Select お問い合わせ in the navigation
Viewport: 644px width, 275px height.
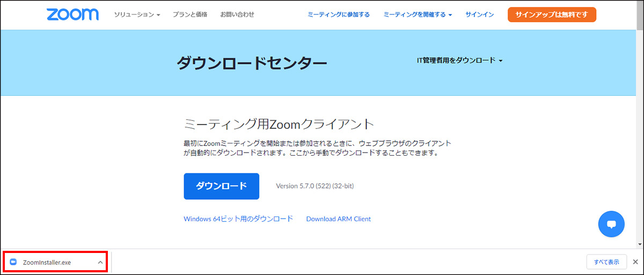point(237,15)
